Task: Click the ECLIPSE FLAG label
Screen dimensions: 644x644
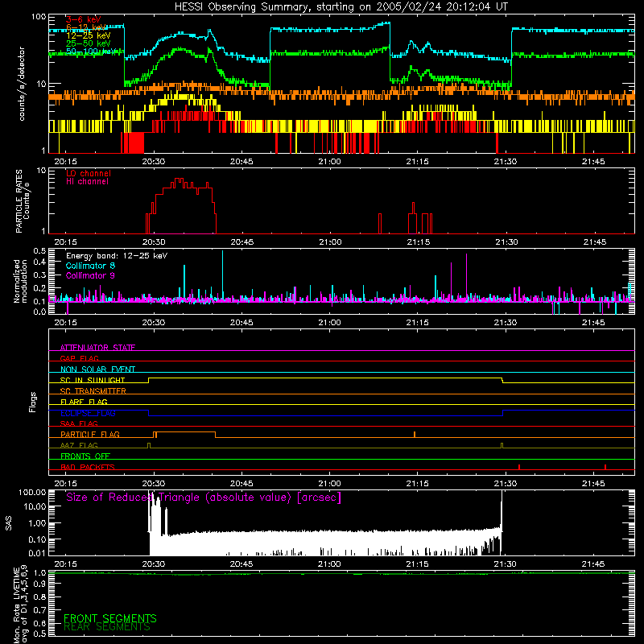Action: coord(88,413)
